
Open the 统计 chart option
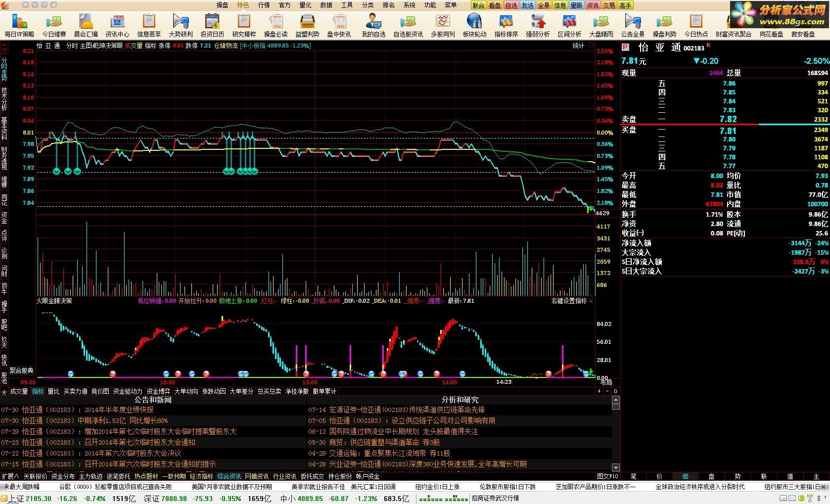578,46
